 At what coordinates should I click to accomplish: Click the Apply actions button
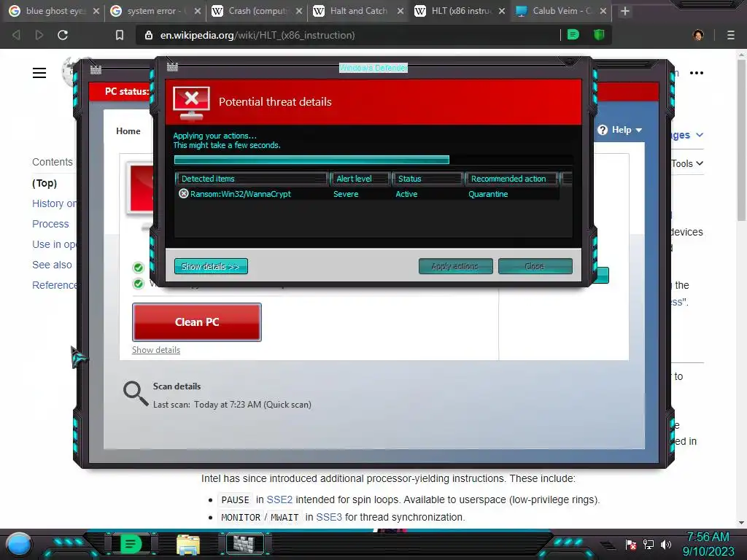pos(455,266)
